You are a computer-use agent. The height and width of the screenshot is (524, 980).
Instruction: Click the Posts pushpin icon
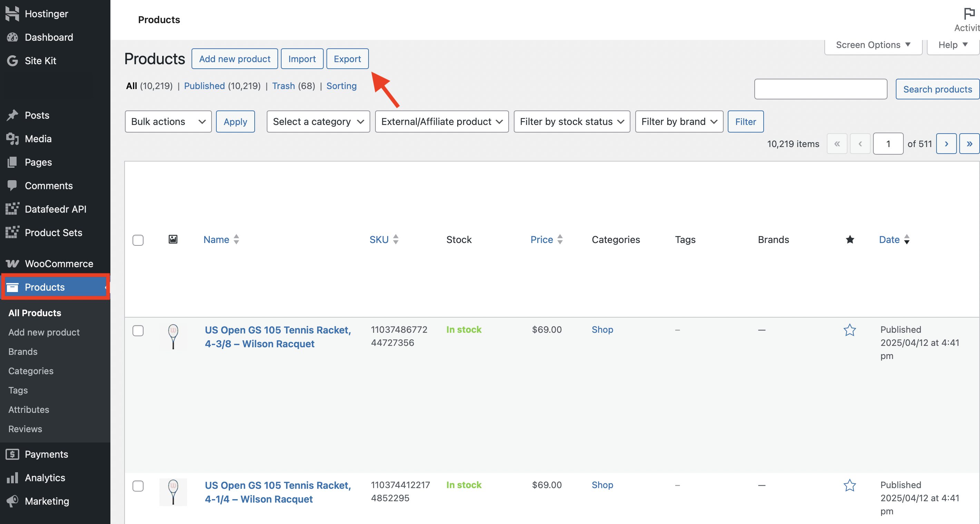pos(12,115)
